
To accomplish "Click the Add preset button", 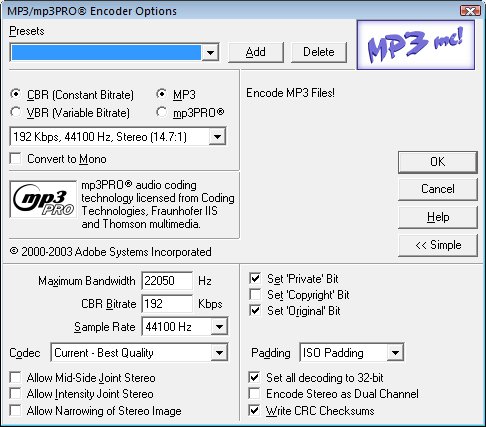I will tap(256, 52).
